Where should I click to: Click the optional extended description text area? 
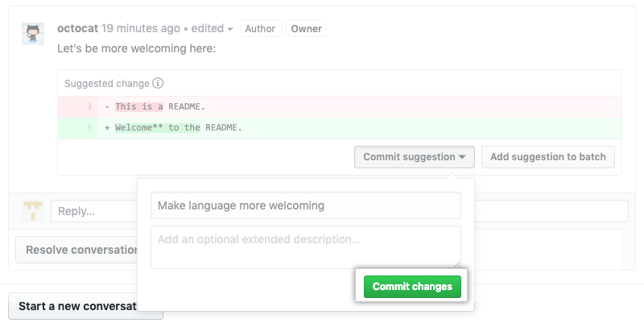point(305,246)
